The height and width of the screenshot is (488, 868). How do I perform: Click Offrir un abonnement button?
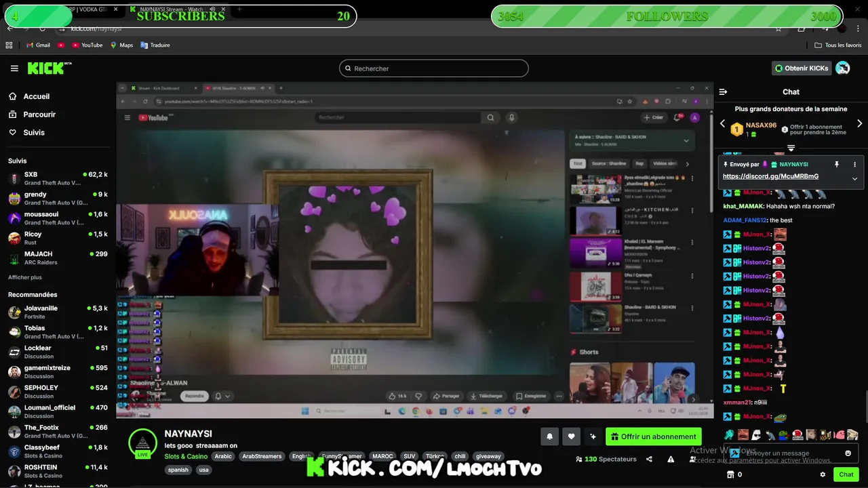point(654,436)
